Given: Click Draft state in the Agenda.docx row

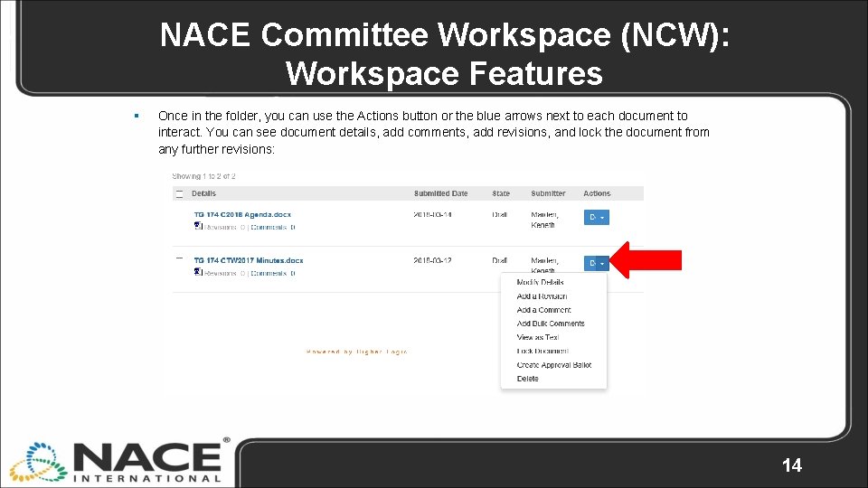Looking at the screenshot, I should click(x=499, y=215).
